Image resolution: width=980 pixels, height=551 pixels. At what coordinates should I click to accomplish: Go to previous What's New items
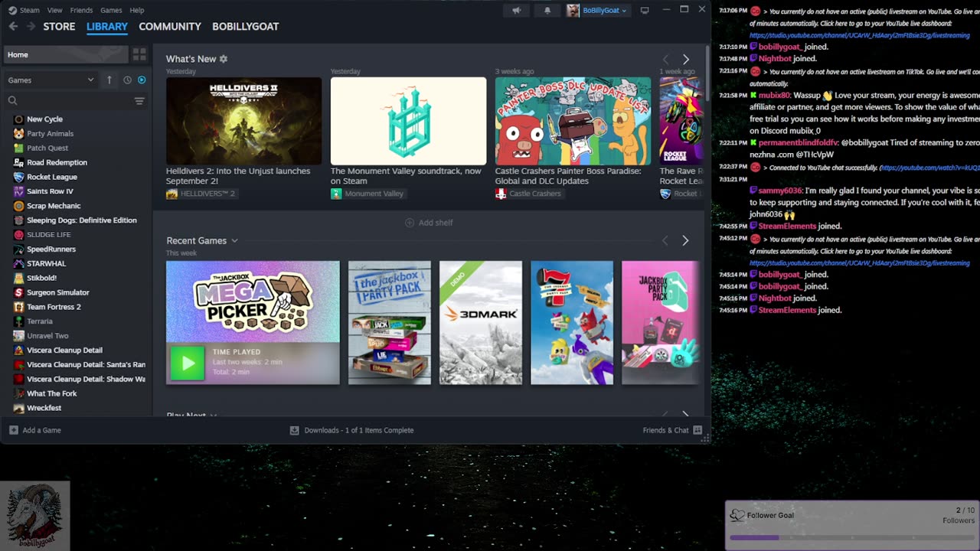(665, 59)
